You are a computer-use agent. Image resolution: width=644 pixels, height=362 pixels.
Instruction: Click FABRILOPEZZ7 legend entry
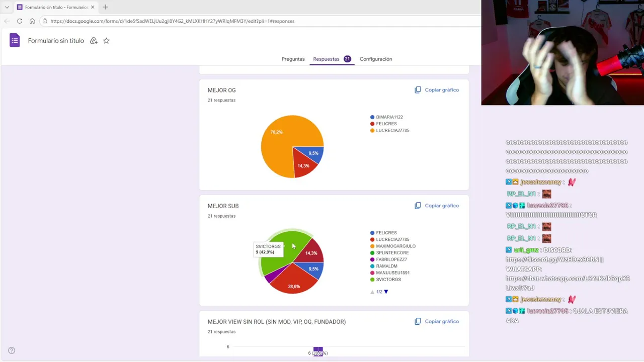388,259
